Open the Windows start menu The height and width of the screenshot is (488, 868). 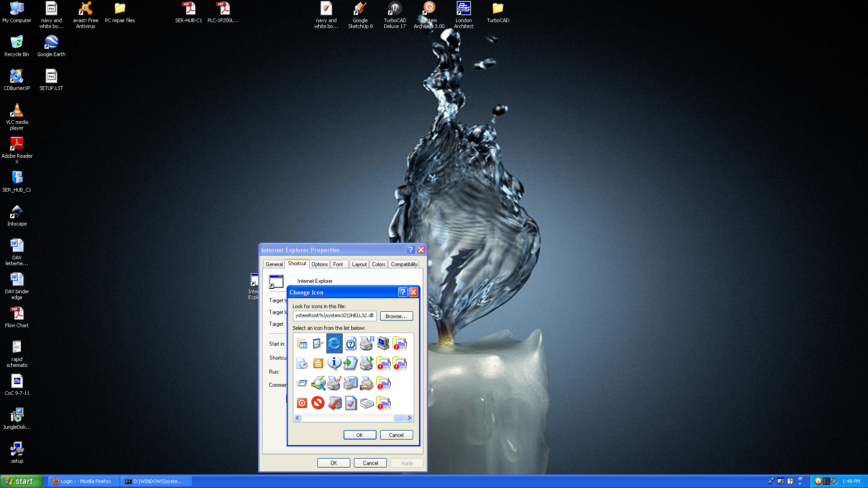21,481
